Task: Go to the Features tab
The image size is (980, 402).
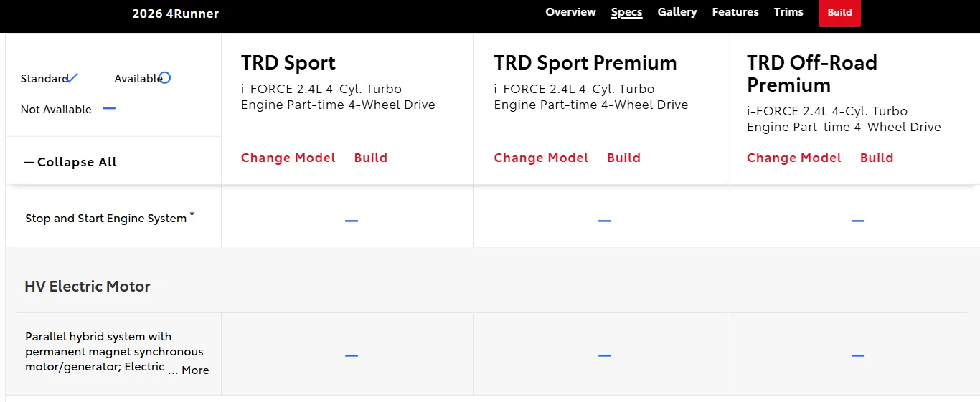Action: pyautogui.click(x=735, y=12)
